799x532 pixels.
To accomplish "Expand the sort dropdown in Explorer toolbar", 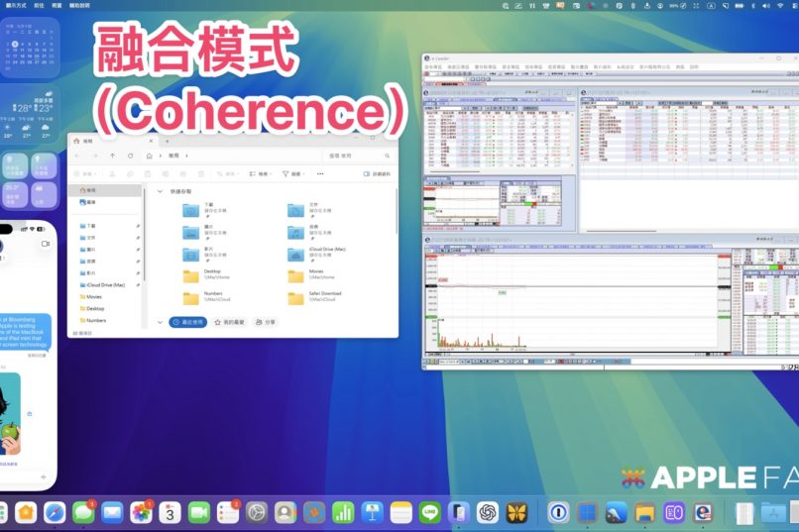I will pyautogui.click(x=261, y=173).
